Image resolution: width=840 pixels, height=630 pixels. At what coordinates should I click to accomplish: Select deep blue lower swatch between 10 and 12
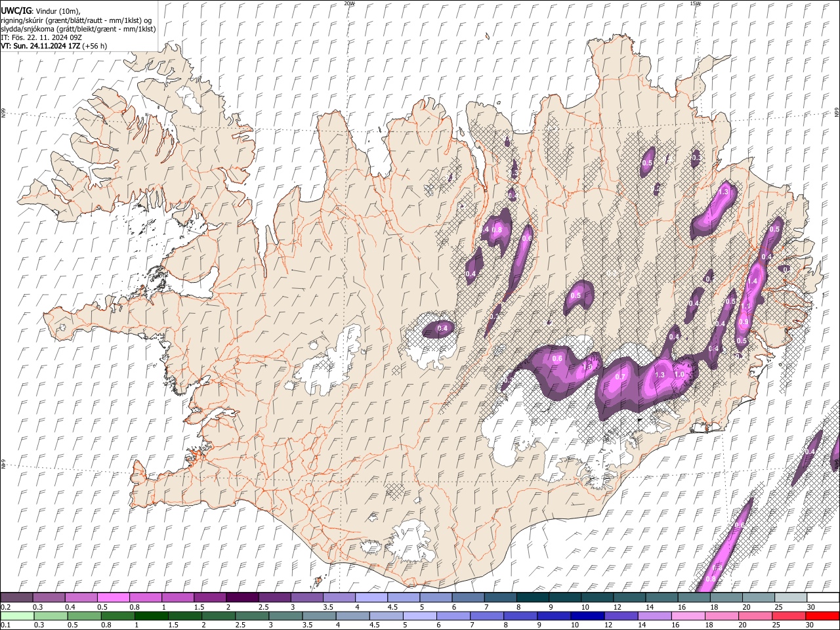[x=587, y=616]
